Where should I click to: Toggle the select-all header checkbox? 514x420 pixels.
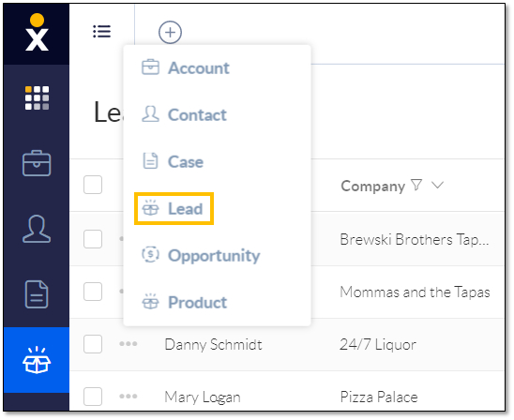click(x=93, y=185)
